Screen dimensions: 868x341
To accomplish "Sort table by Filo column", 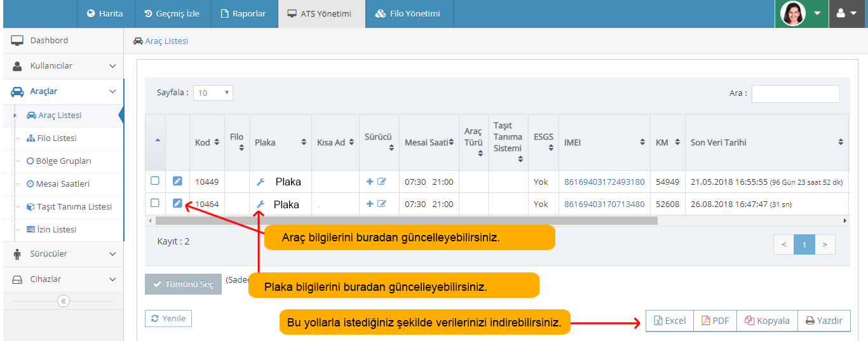I will [x=237, y=142].
